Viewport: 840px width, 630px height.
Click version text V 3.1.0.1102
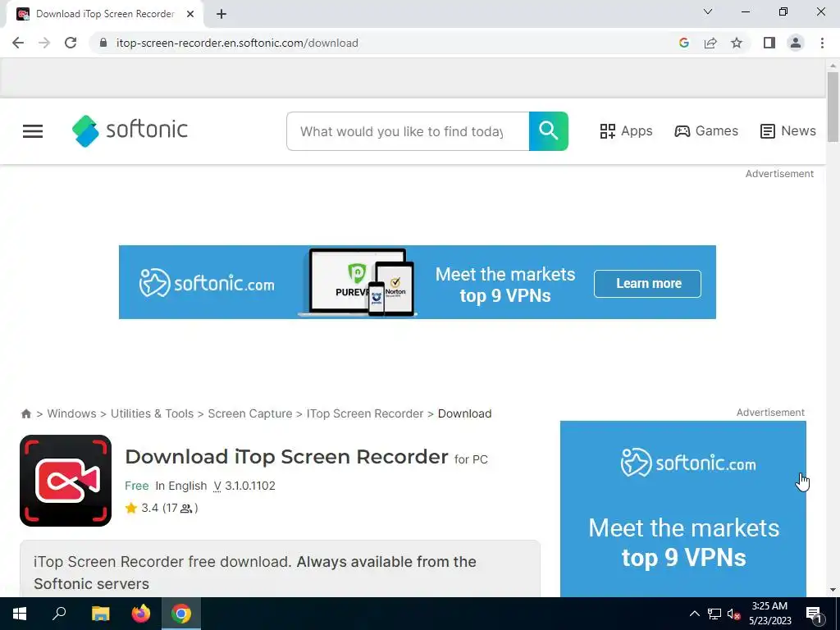tap(244, 486)
